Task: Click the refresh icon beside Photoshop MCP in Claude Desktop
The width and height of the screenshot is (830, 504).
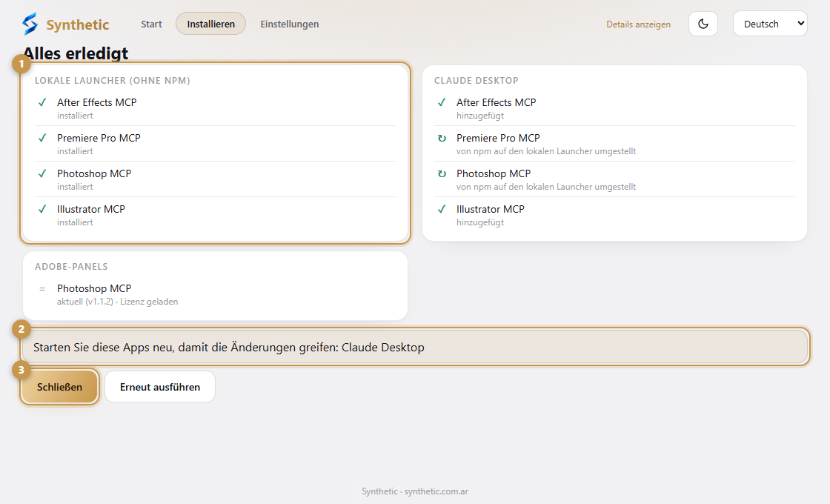Action: point(442,173)
